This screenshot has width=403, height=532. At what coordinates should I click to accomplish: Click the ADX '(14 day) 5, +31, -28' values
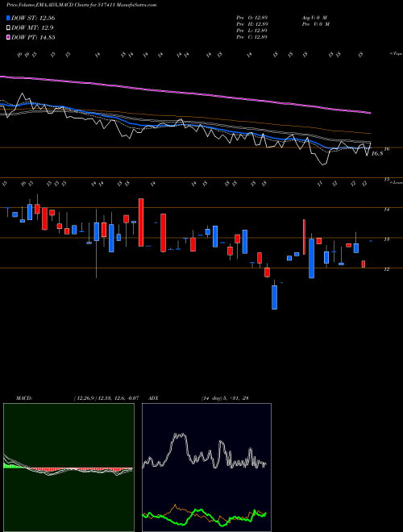tap(225, 398)
